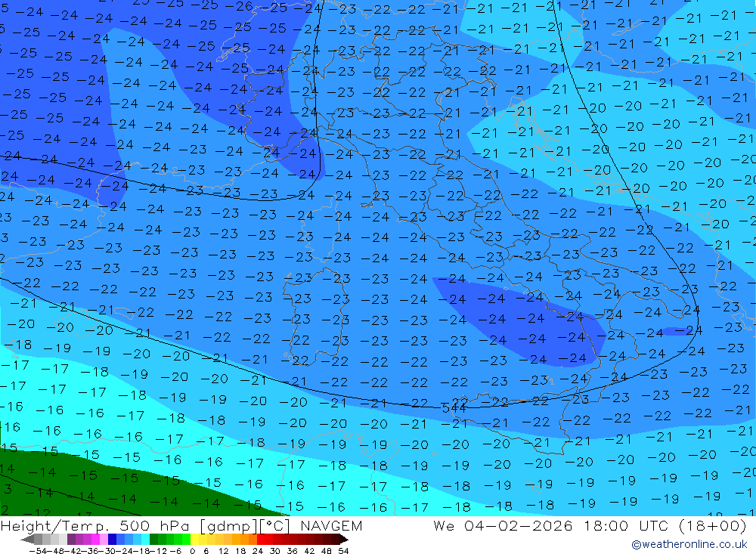Image resolution: width=756 pixels, height=554 pixels.
Task: Click the date '04-02-2026' in footer
Action: click(x=519, y=525)
